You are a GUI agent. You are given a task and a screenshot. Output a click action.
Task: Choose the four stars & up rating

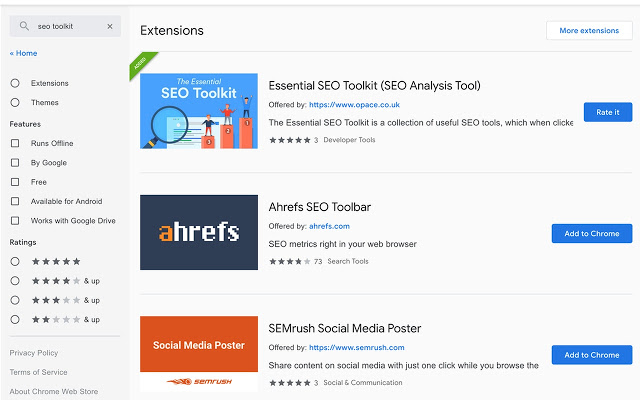click(15, 281)
